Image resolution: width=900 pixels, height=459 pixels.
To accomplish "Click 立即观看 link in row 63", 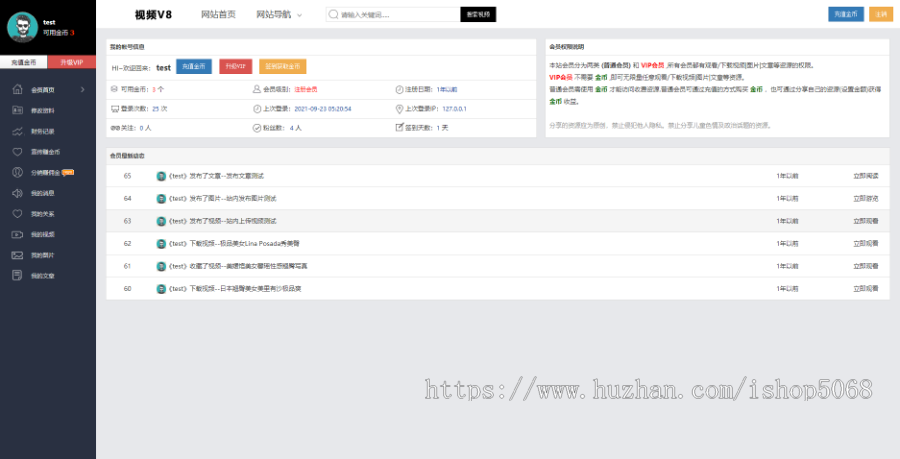I will tap(866, 221).
